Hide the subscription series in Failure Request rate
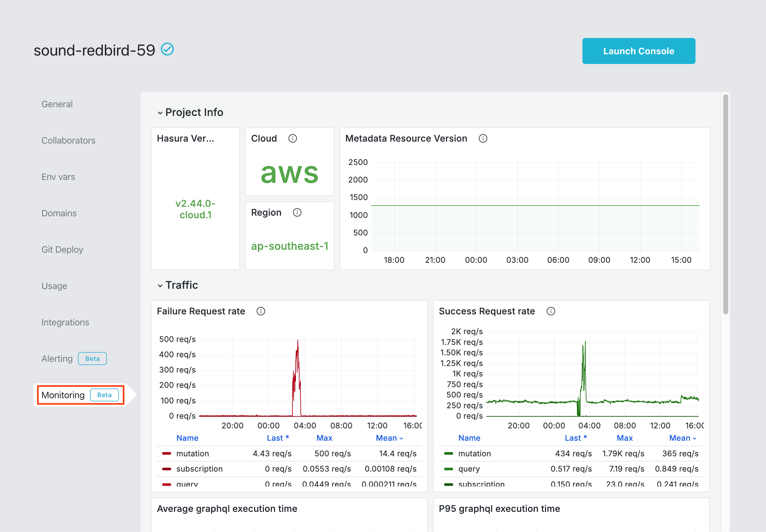Image resolution: width=766 pixels, height=532 pixels. click(x=199, y=469)
